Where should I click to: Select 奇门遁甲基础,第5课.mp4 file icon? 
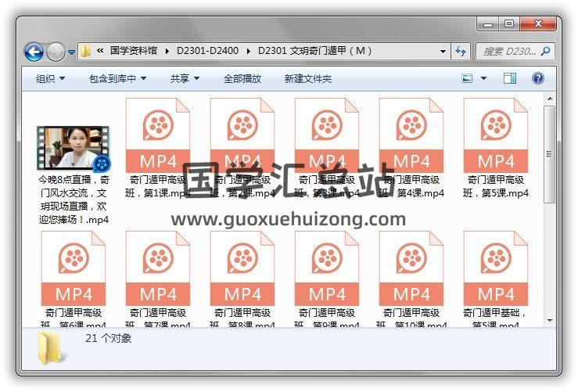click(x=495, y=268)
